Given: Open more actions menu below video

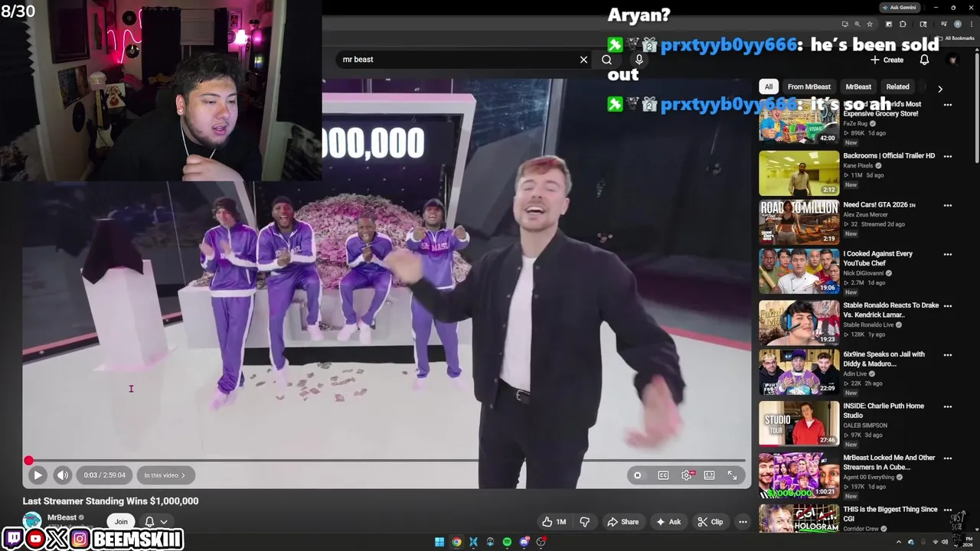Looking at the screenshot, I should tap(743, 522).
